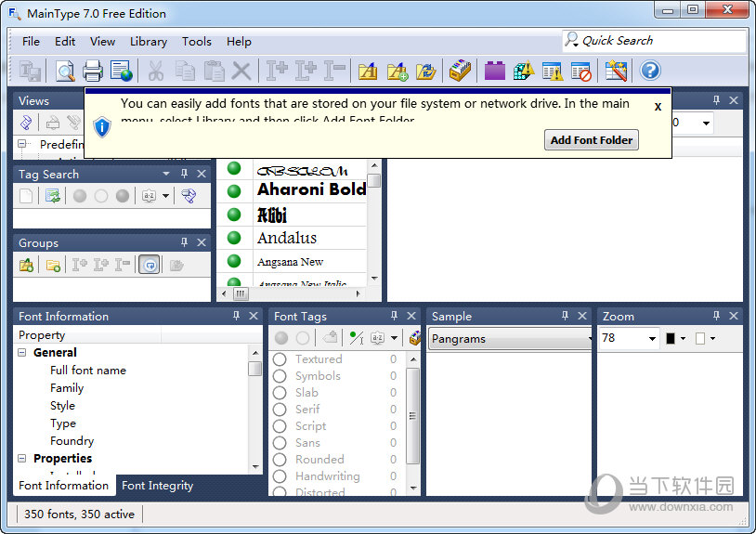Open the black foreground color dropdown arrow
756x534 pixels.
[683, 339]
